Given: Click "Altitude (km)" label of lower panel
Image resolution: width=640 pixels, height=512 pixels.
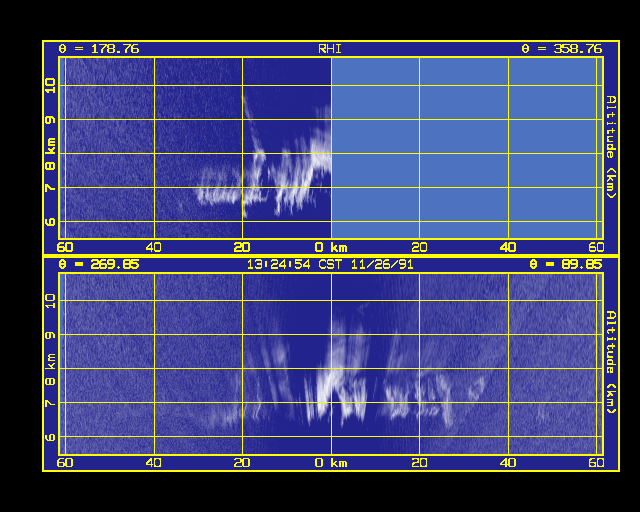Looking at the screenshot, I should 611,362.
